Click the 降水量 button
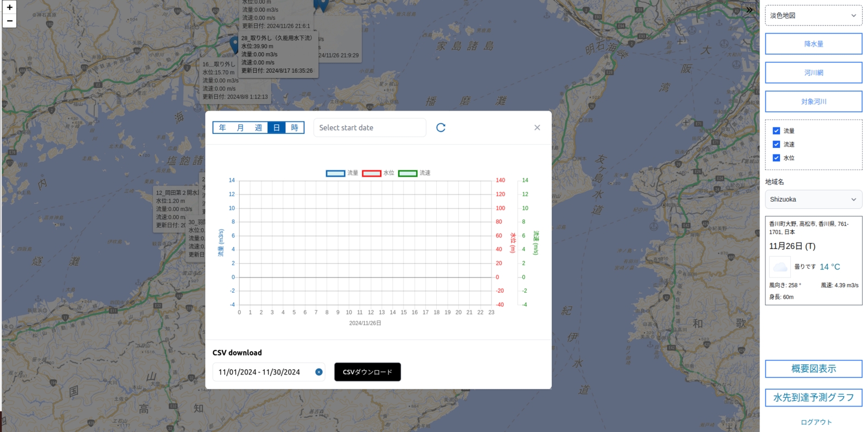This screenshot has height=432, width=868. tap(813, 44)
